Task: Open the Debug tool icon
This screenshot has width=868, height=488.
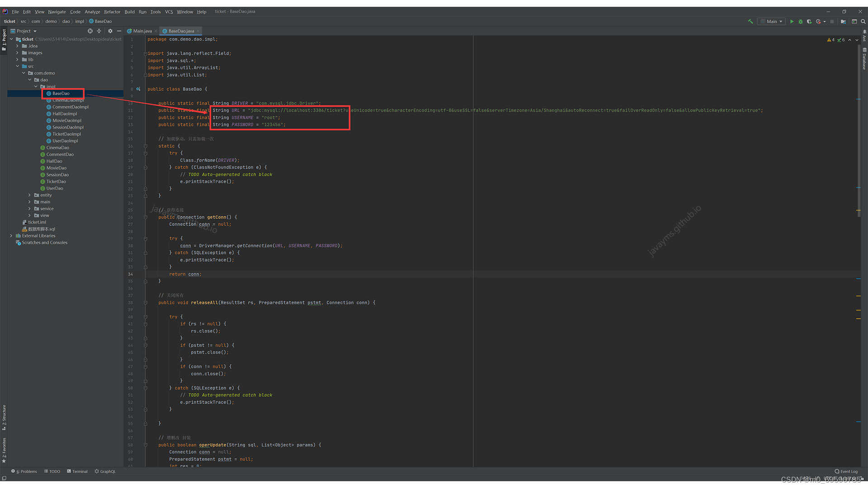Action: click(799, 23)
